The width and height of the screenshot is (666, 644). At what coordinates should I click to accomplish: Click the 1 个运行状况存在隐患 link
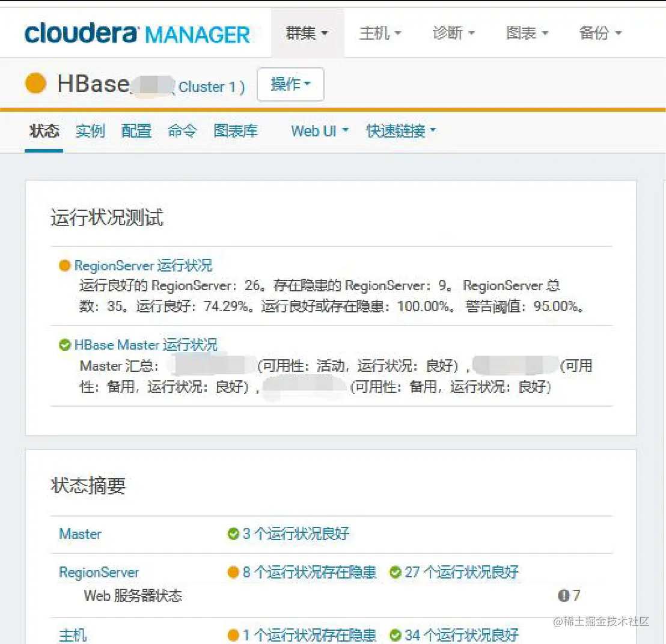310,636
